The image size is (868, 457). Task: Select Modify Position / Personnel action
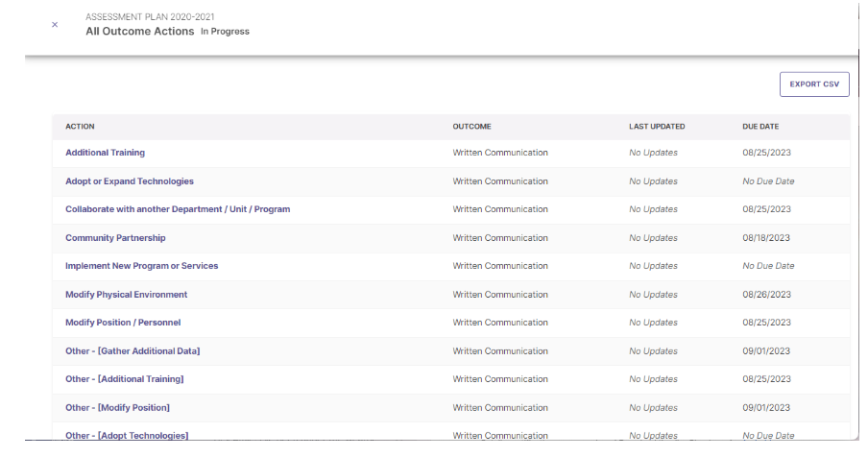[123, 323]
